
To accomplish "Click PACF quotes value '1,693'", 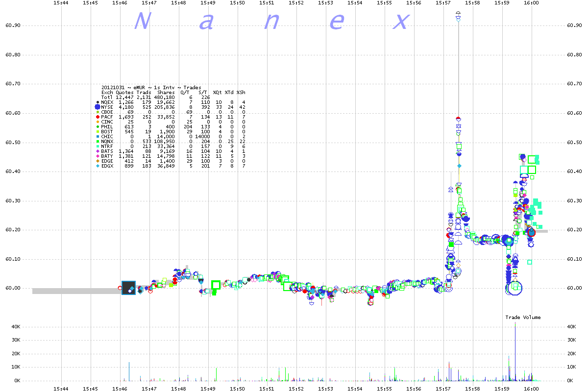I will click(125, 117).
